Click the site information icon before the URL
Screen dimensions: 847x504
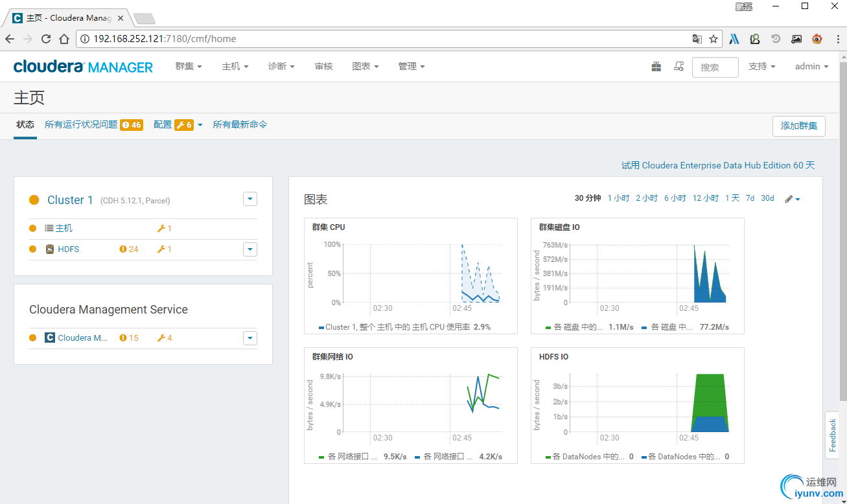click(x=85, y=39)
